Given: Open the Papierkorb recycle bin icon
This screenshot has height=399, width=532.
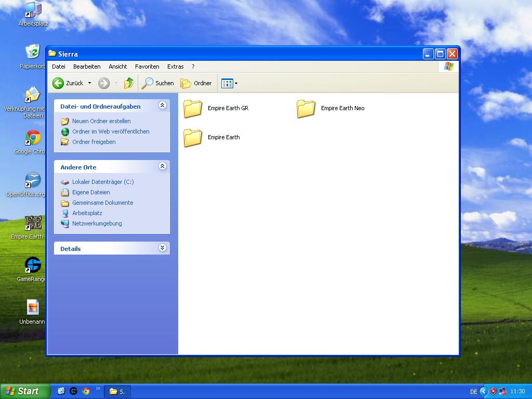Looking at the screenshot, I should click(33, 52).
